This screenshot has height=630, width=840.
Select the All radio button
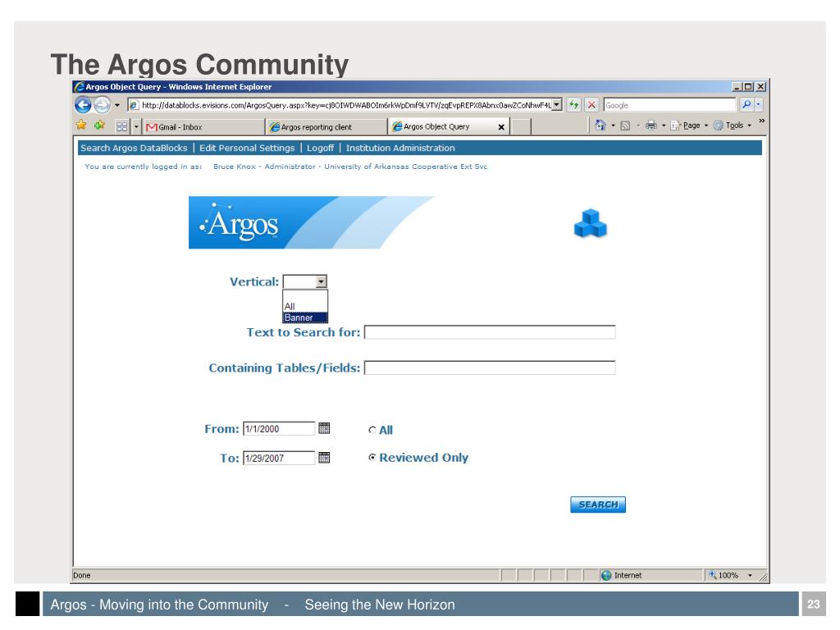(372, 430)
